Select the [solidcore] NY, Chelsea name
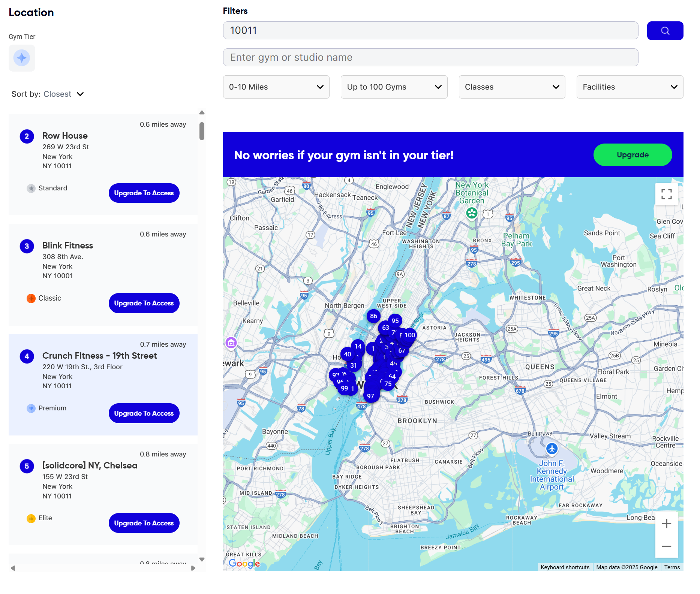 [x=90, y=465]
